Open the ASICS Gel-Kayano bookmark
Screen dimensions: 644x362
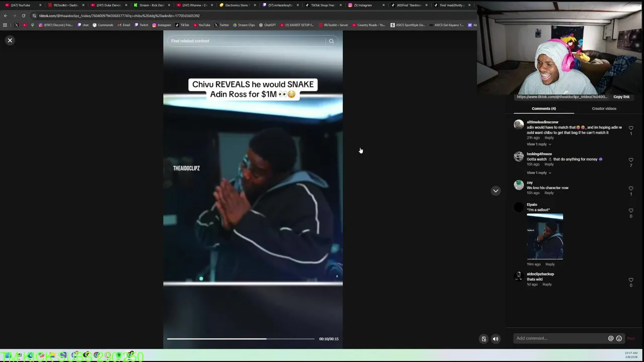point(447,25)
